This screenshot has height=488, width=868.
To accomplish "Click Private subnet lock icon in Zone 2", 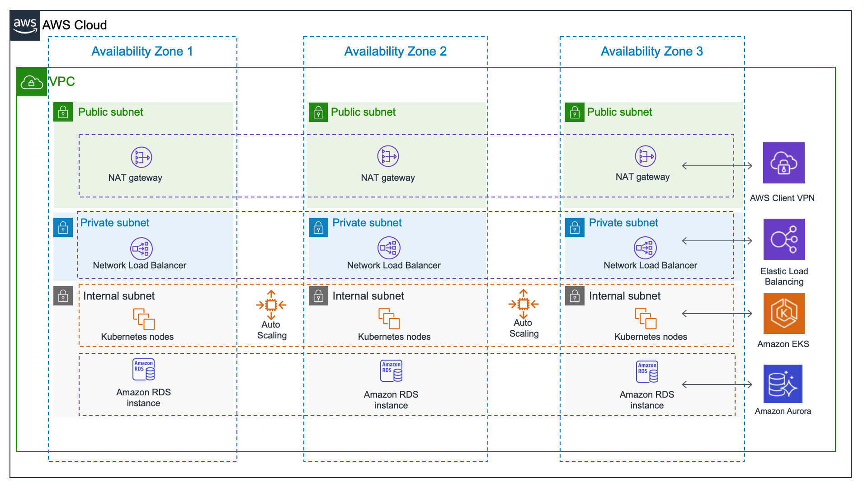I will [318, 227].
